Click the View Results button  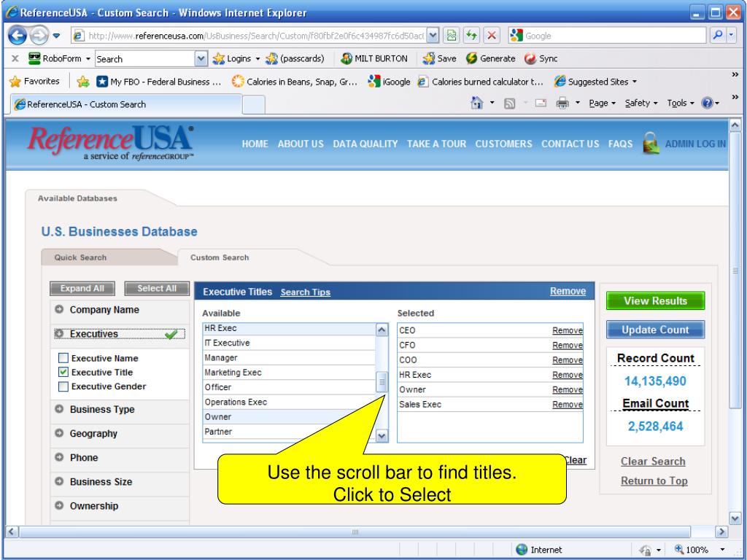pos(656,301)
